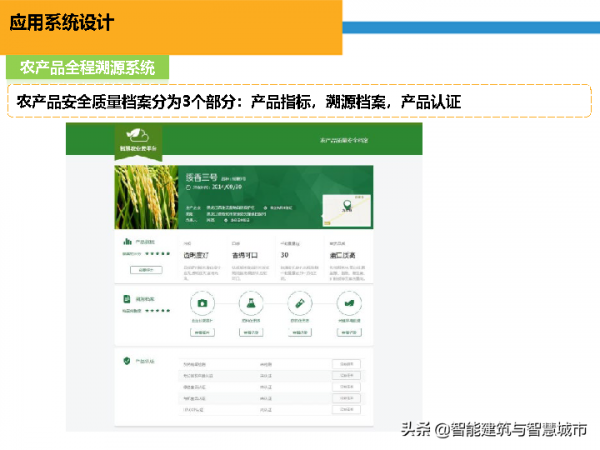The image size is (600, 450).
Task: Open the lab flask icon step in the timeline
Action: point(251,303)
